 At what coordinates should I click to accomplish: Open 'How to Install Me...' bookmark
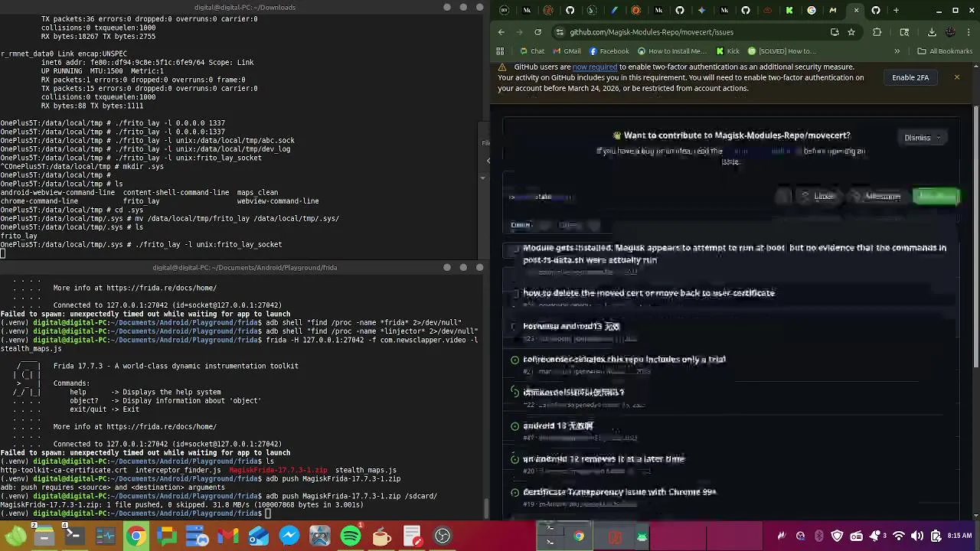point(672,51)
